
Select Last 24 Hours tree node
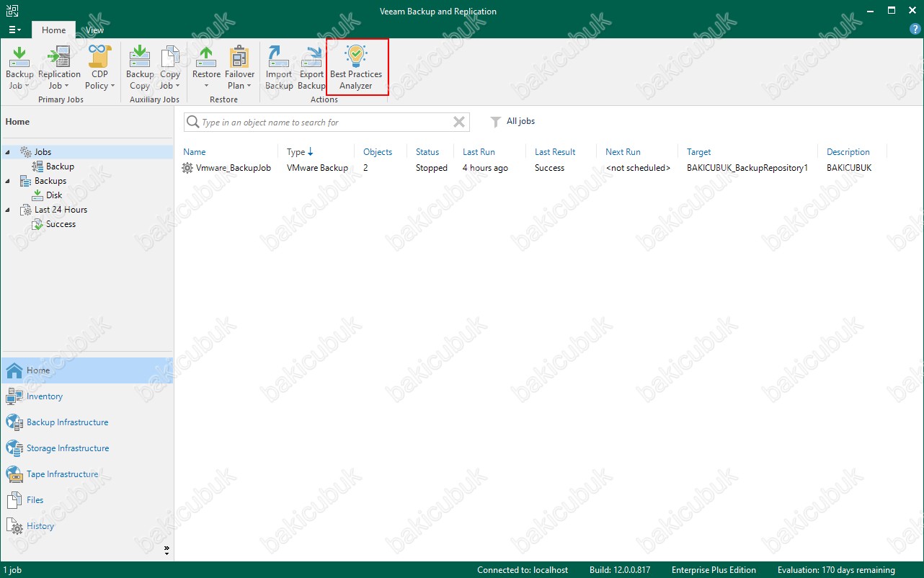61,210
